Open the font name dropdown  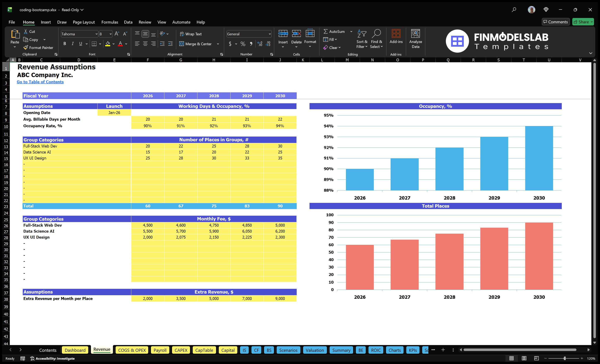click(97, 34)
